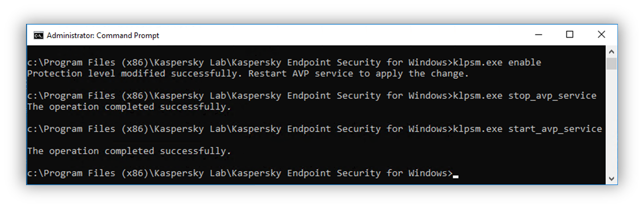Click the empty title bar area
This screenshot has height=209, width=644.
point(332,35)
